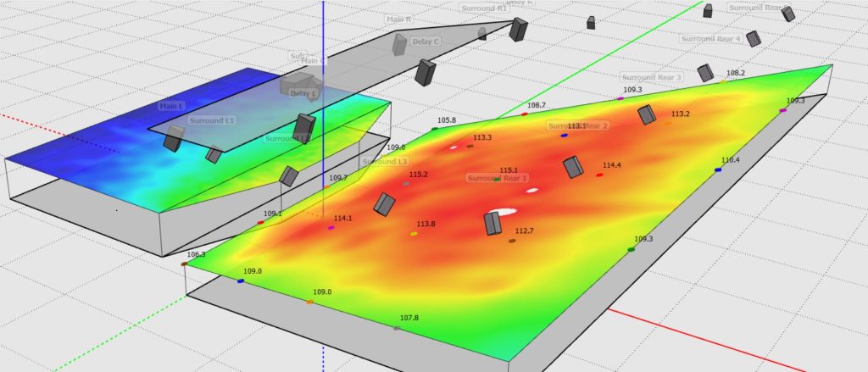Select the speaker box right of Surround Rear 4
Viewport: 868px width, 372px height.
pyautogui.click(x=753, y=38)
